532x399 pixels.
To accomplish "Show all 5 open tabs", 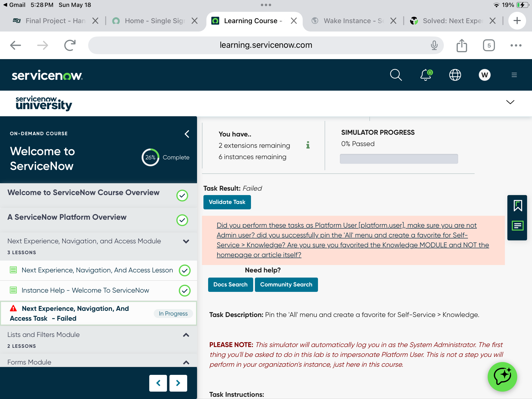I will 489,45.
